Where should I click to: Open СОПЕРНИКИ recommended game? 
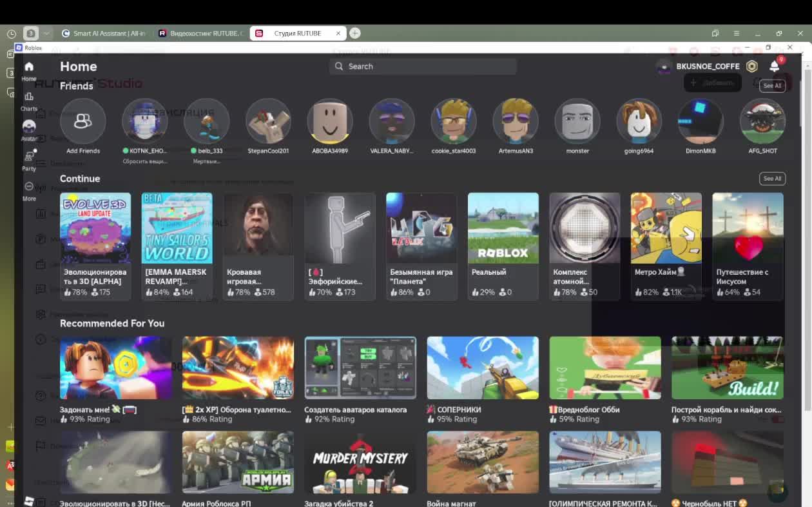[483, 379]
